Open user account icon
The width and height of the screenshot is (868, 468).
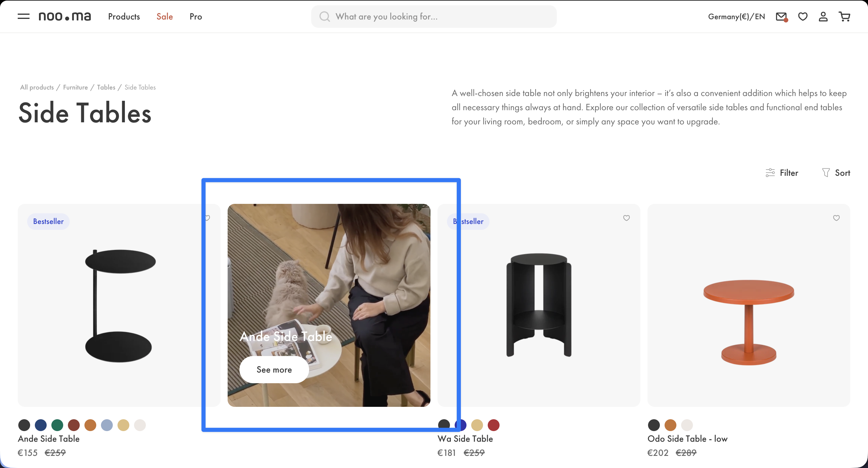click(x=823, y=17)
